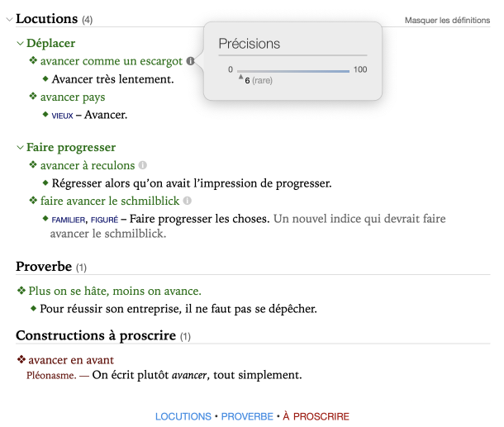The height and width of the screenshot is (427, 504).
Task: Collapse the Locutions section
Action: tap(8, 19)
